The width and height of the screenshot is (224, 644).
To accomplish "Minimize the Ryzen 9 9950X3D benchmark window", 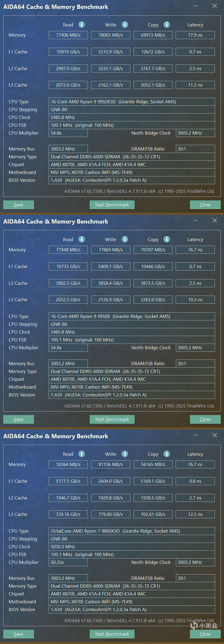I will point(195,6).
